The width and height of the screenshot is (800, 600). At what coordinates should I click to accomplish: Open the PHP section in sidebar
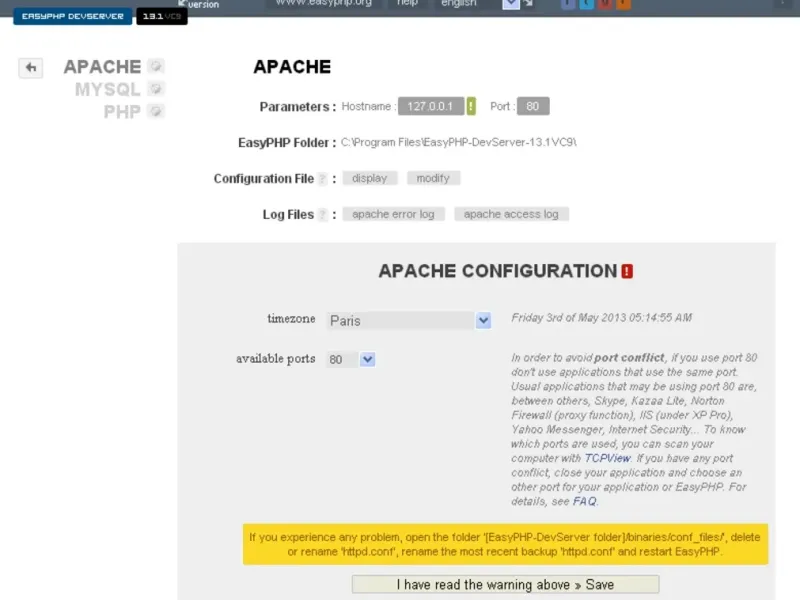coord(122,112)
